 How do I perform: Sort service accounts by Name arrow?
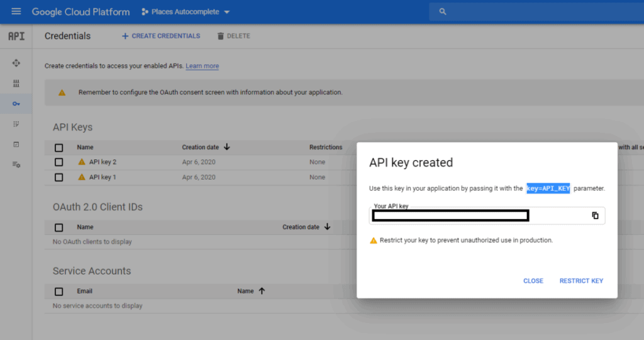(x=262, y=291)
